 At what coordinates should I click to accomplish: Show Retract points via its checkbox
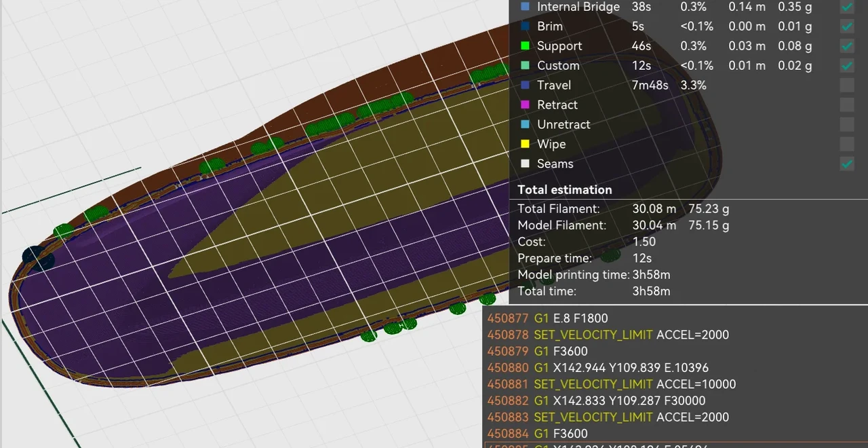pyautogui.click(x=847, y=105)
